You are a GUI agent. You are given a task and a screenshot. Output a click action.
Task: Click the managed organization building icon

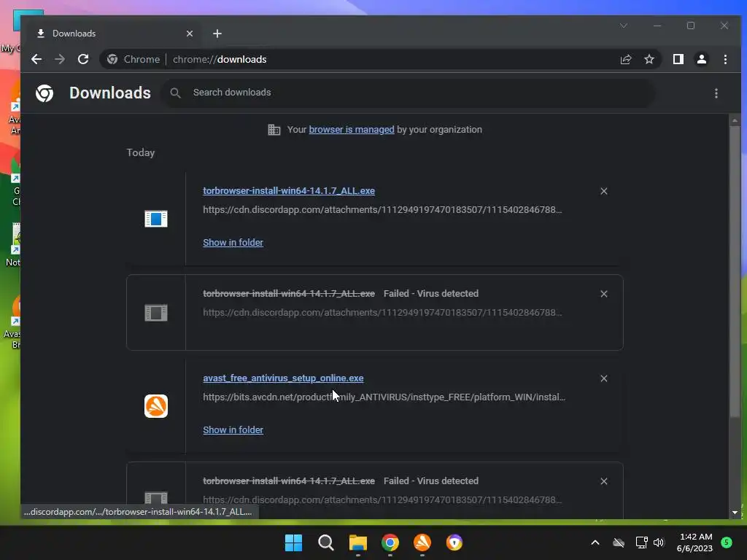(x=274, y=130)
